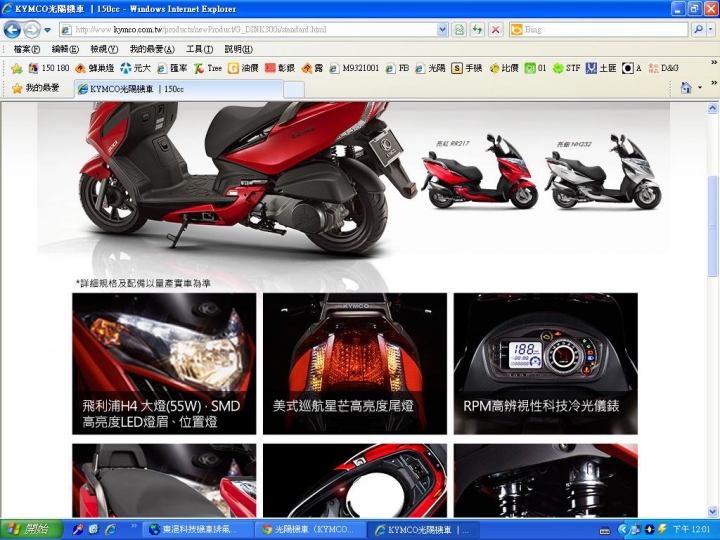Open the 油價 bookmark
Image resolution: width=720 pixels, height=540 pixels.
tap(243, 68)
